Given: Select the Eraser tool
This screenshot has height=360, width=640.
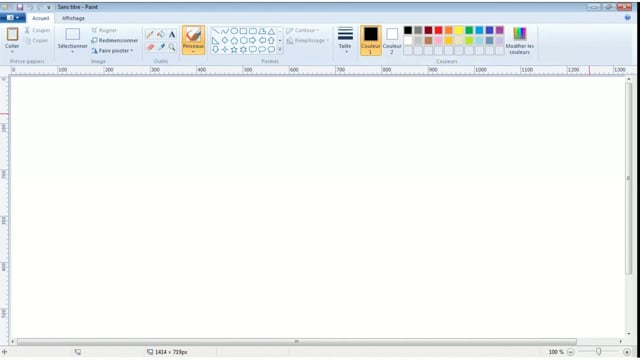Looking at the screenshot, I should 150,47.
